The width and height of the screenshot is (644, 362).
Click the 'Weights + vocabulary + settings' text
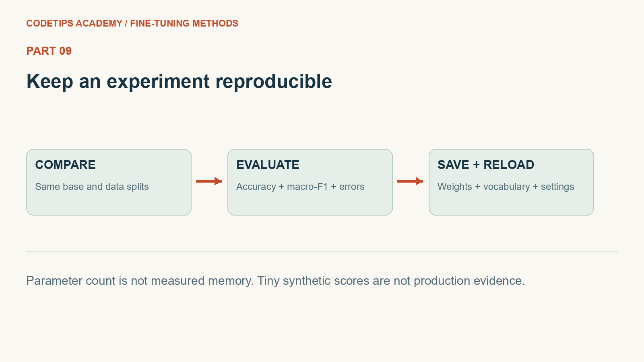[x=506, y=187]
